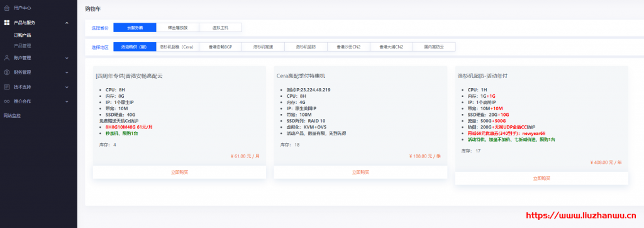644x228 pixels.
Task: Choose 香港安畅BGP region
Action: pos(220,47)
